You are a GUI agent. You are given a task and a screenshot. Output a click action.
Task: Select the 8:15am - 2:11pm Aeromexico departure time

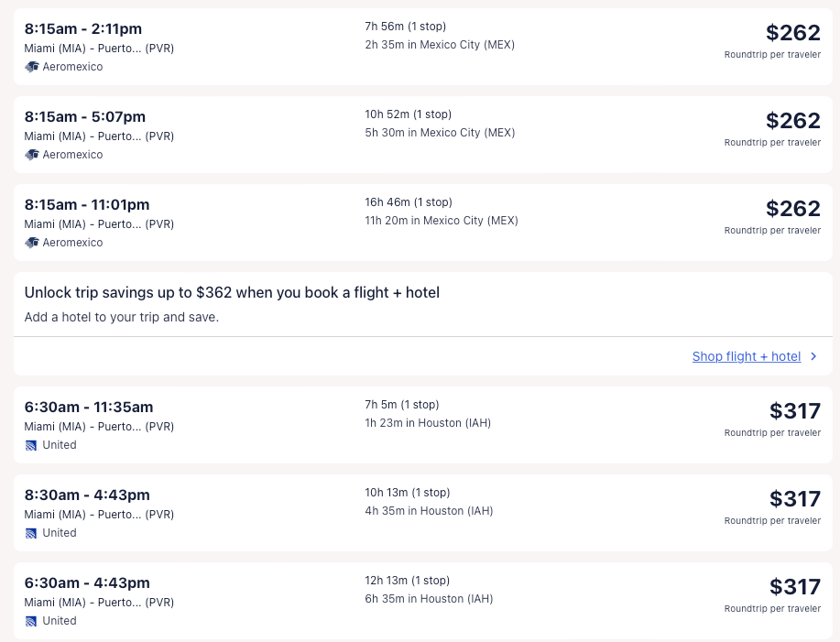[x=83, y=29]
